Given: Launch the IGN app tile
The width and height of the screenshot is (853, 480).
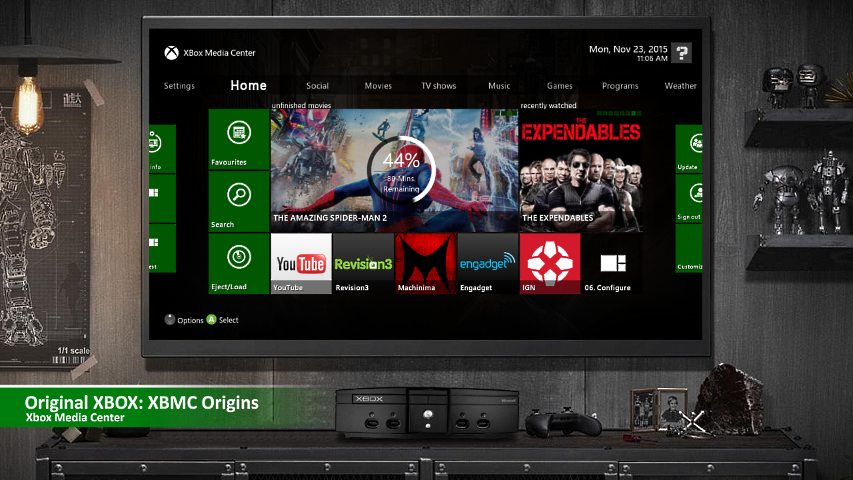Looking at the screenshot, I should click(549, 264).
